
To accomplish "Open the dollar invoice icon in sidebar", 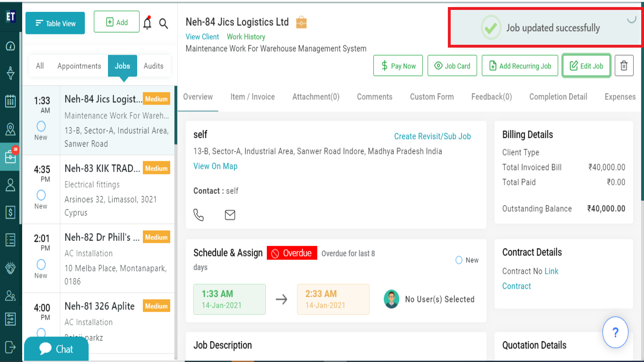I will 10,212.
